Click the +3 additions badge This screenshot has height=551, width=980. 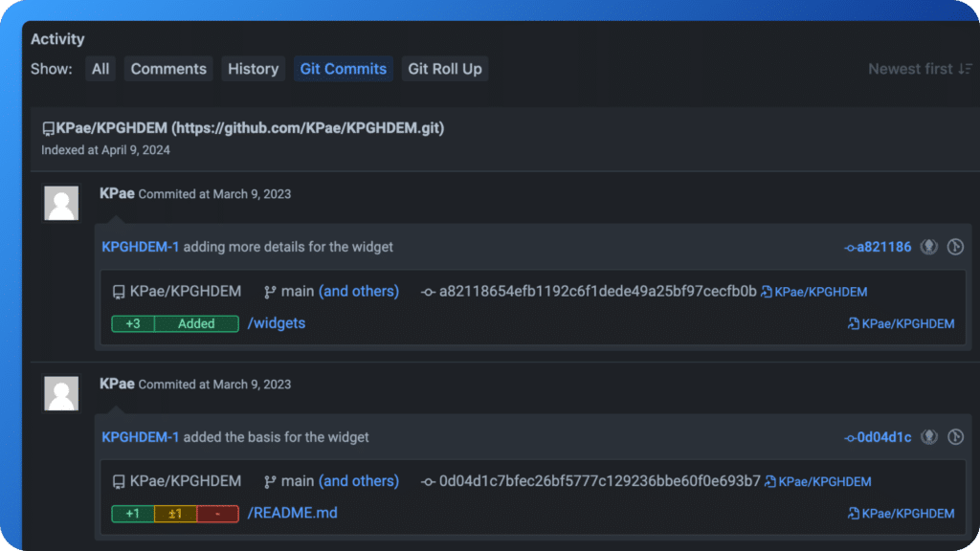tap(133, 323)
